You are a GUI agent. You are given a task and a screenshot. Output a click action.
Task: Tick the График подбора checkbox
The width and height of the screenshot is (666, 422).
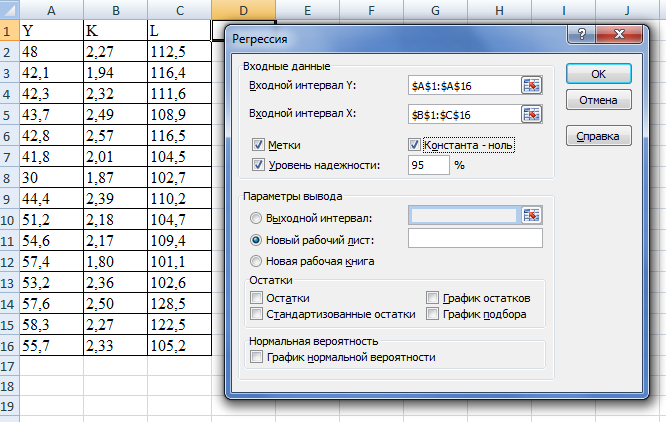pyautogui.click(x=432, y=314)
